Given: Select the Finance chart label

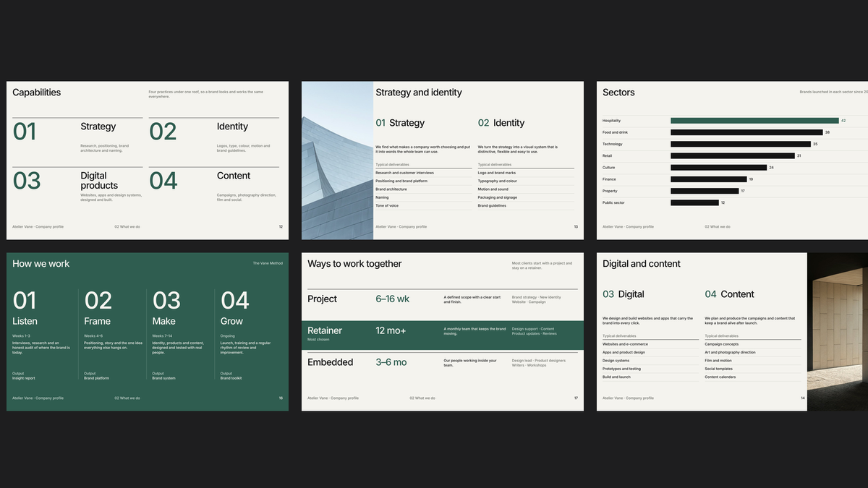Looking at the screenshot, I should tap(609, 179).
